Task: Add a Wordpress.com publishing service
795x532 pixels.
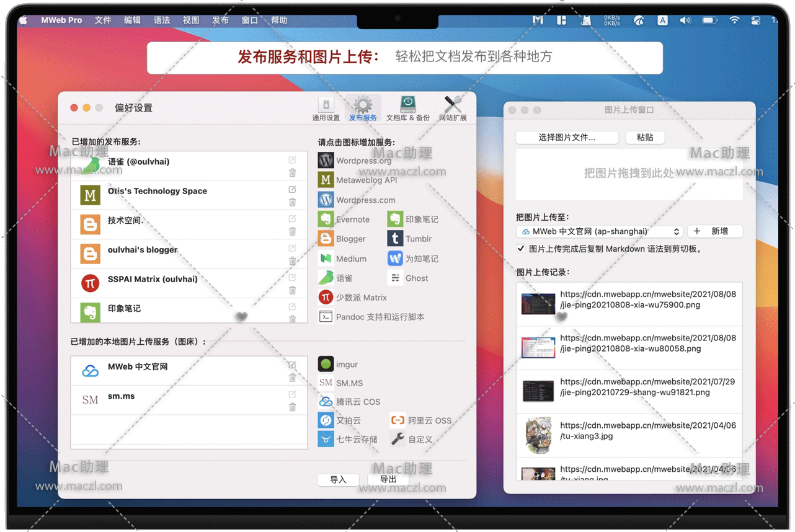Action: click(326, 200)
